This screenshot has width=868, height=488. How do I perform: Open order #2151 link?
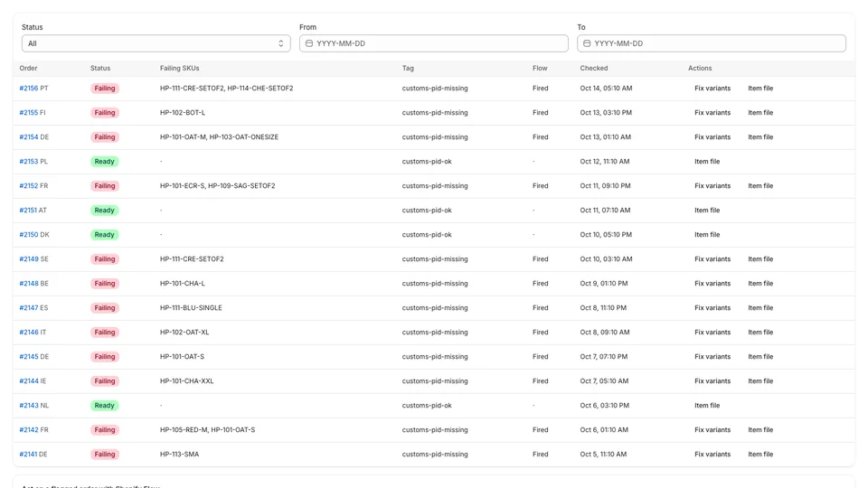[x=28, y=211]
